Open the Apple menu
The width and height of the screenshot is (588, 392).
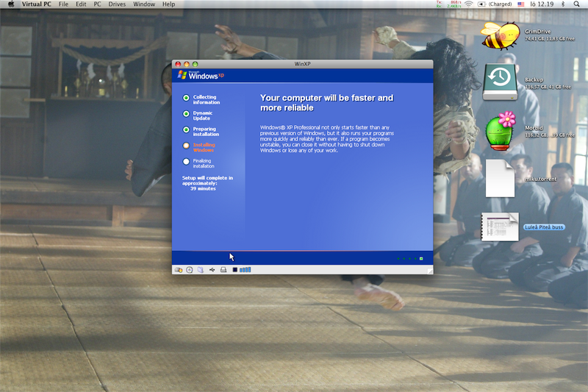pyautogui.click(x=11, y=4)
